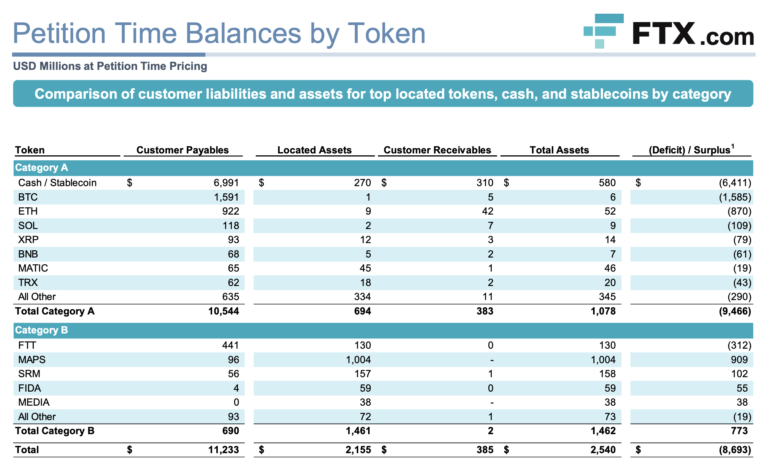Click Total Category A located assets 694
The height and width of the screenshot is (471, 768).
click(362, 311)
